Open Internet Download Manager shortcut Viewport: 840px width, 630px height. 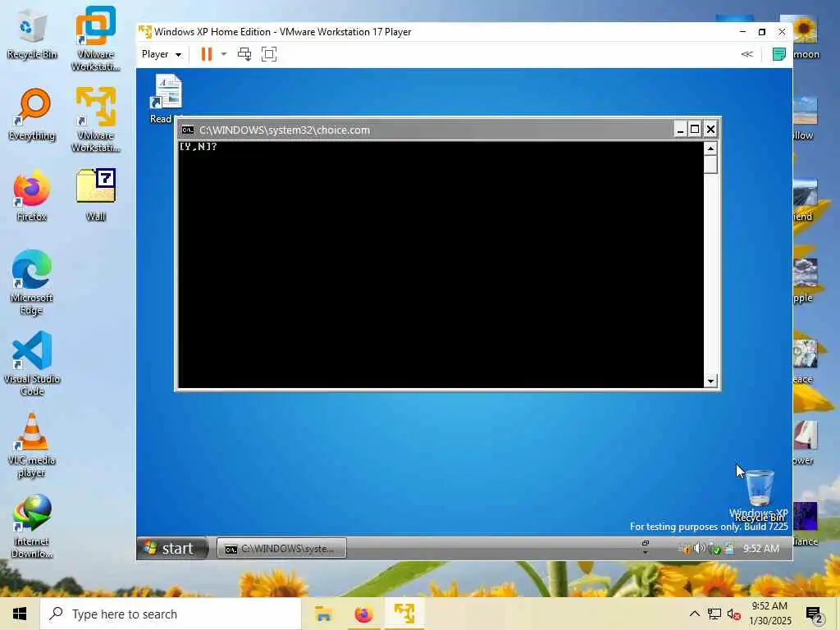[32, 526]
